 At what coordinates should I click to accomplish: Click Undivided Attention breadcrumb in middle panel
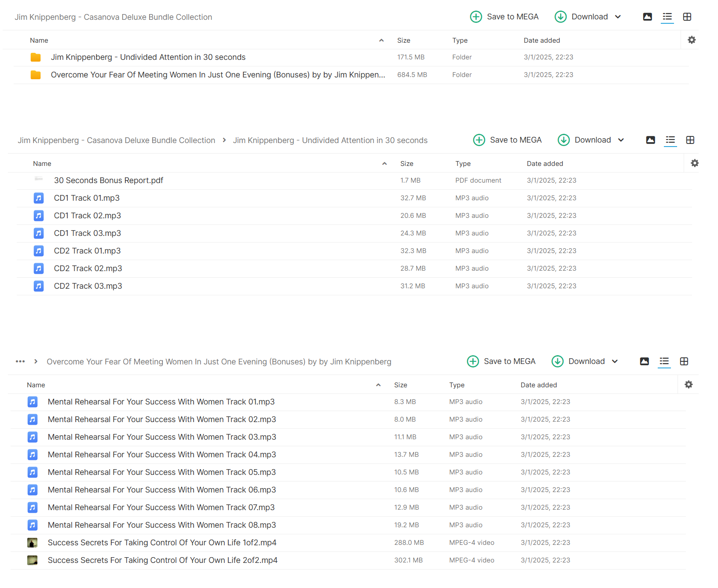click(330, 140)
